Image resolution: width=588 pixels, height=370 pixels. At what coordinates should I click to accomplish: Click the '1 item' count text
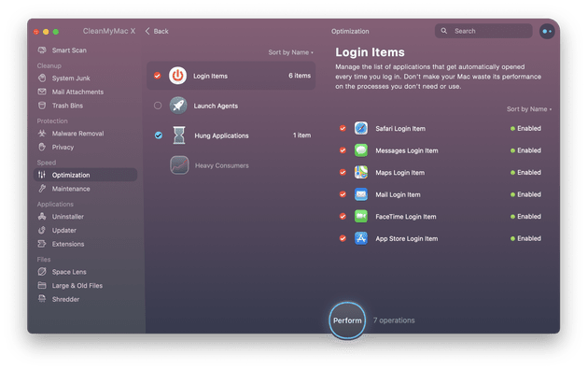click(301, 135)
